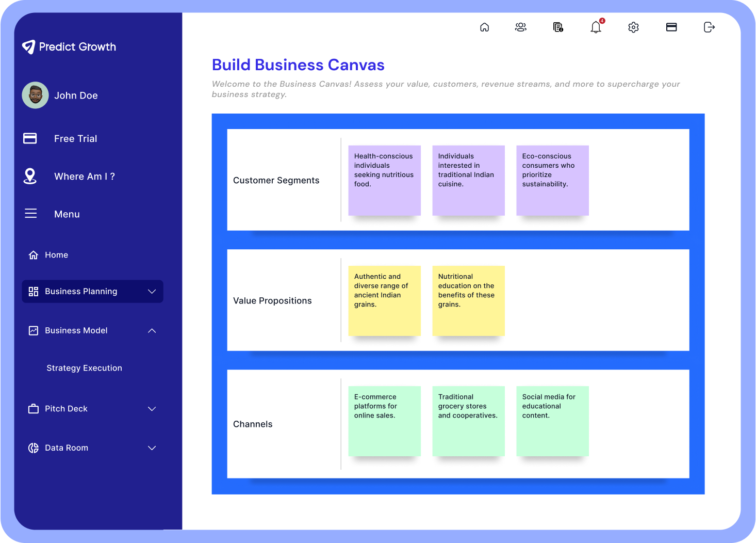Select the yellow Nutritional education sticky note
This screenshot has width=756, height=543.
pos(468,300)
